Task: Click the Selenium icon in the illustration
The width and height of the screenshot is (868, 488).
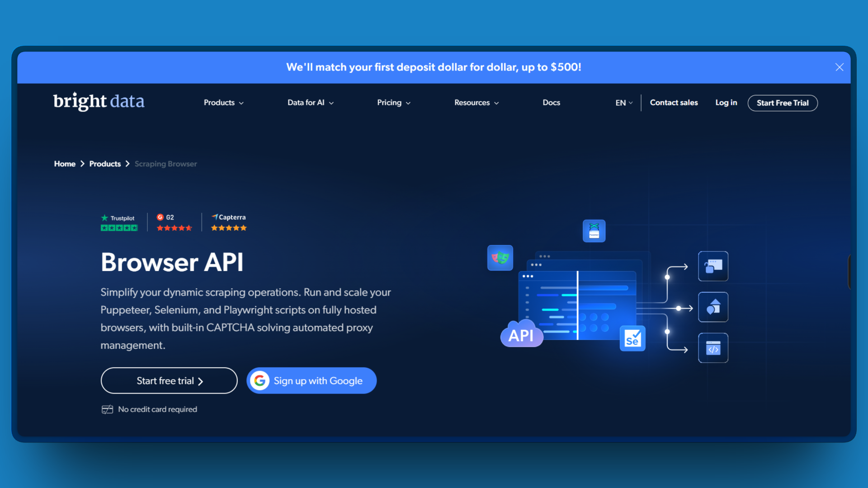Action: point(632,338)
